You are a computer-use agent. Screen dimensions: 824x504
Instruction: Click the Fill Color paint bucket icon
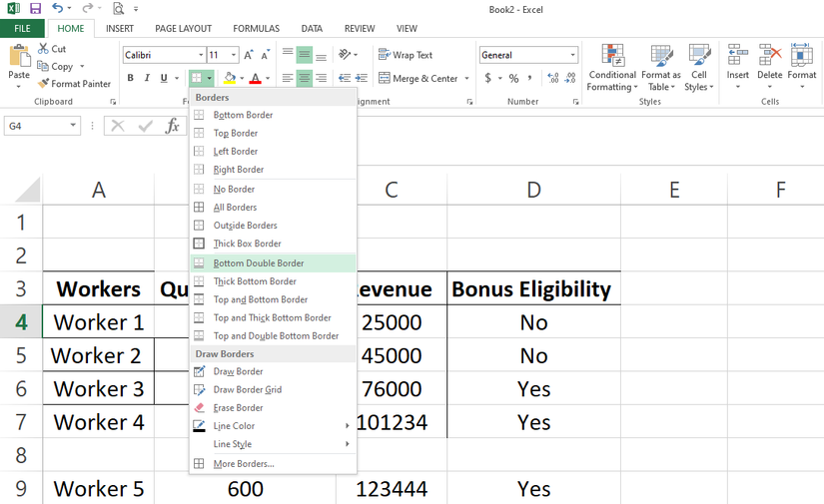pos(230,78)
